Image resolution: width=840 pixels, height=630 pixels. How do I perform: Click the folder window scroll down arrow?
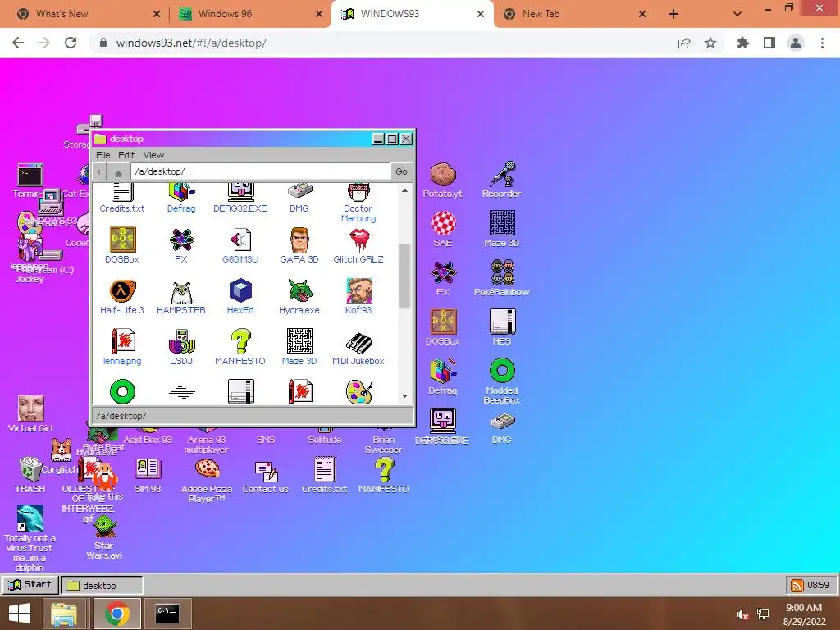coord(404,396)
